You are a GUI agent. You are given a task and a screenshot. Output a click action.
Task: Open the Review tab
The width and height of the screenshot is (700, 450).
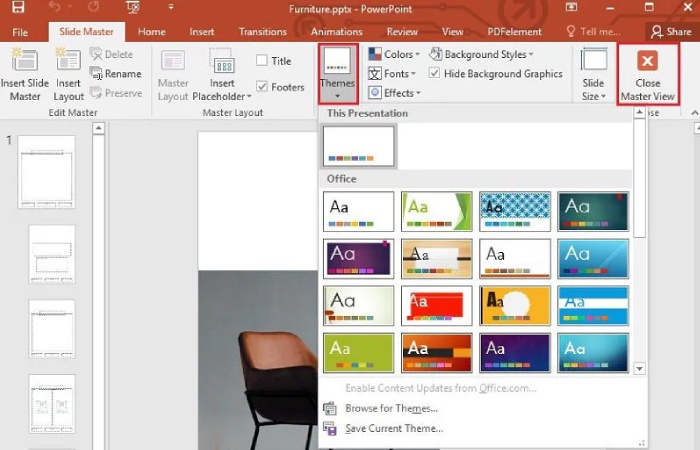(402, 32)
